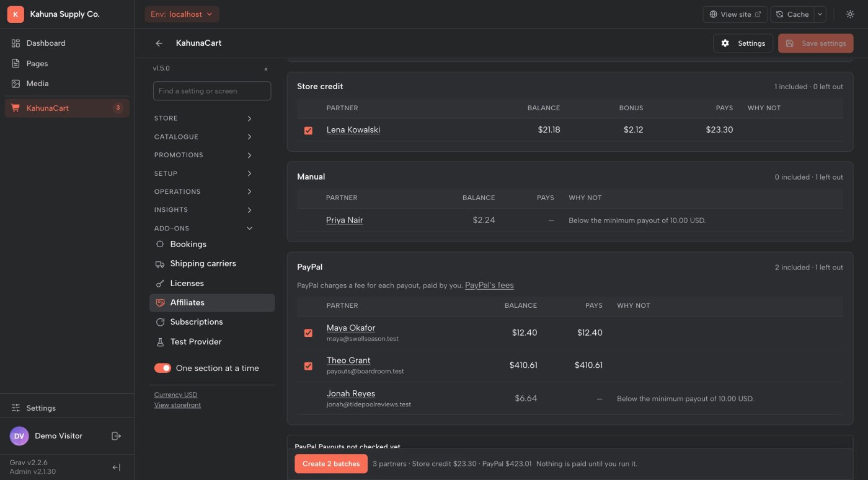Click the Pages document icon
Screen dimensions: 868x480
click(x=16, y=64)
